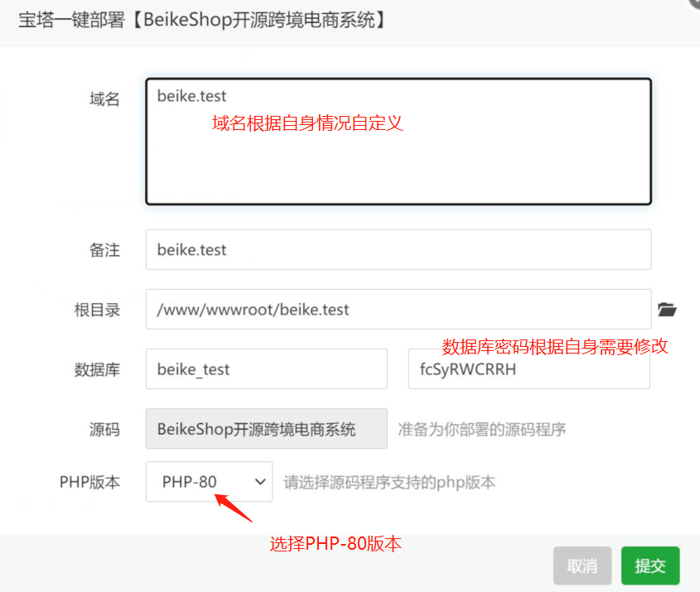Focus the 域名 domain text area

click(x=398, y=142)
